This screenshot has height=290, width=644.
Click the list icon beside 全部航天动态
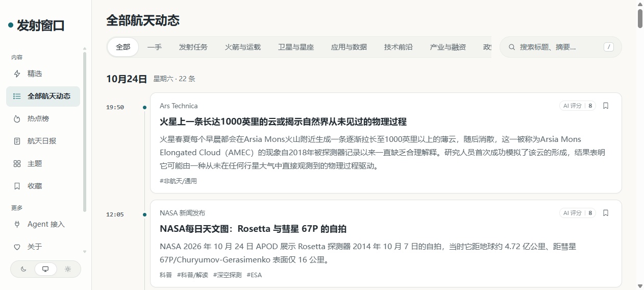tap(17, 96)
